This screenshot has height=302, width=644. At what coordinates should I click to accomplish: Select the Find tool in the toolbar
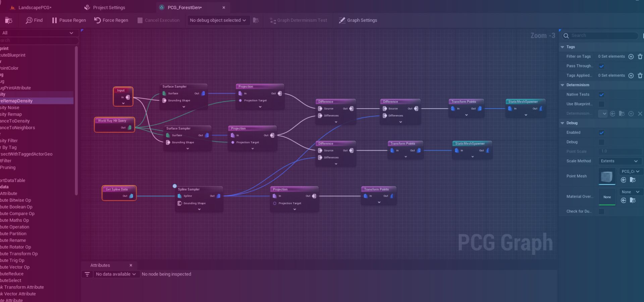coord(34,20)
